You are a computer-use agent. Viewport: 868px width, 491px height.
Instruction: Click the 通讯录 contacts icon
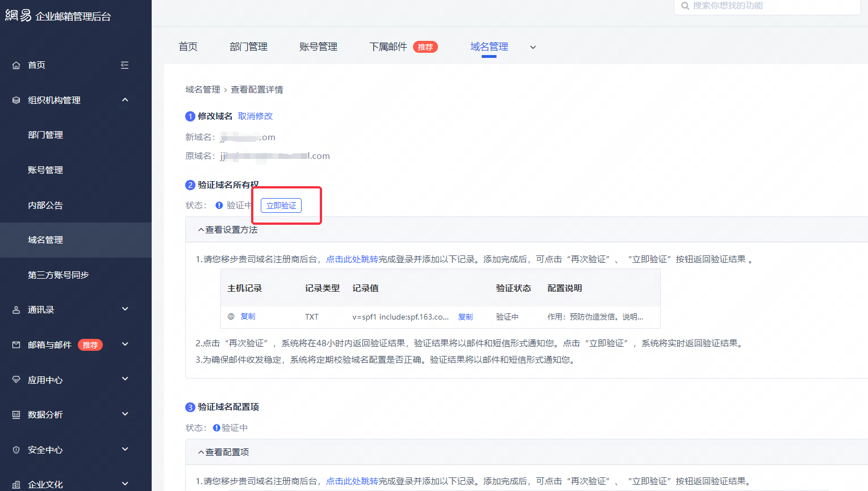pyautogui.click(x=16, y=310)
